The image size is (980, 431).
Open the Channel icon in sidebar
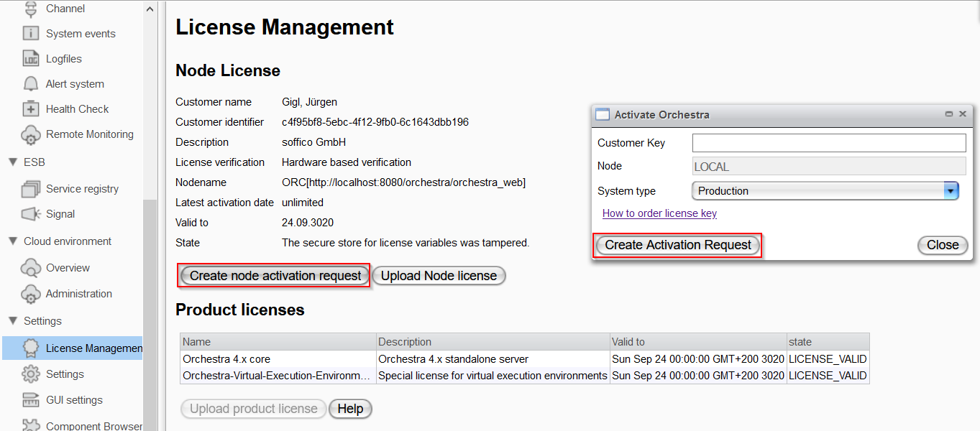click(x=30, y=9)
